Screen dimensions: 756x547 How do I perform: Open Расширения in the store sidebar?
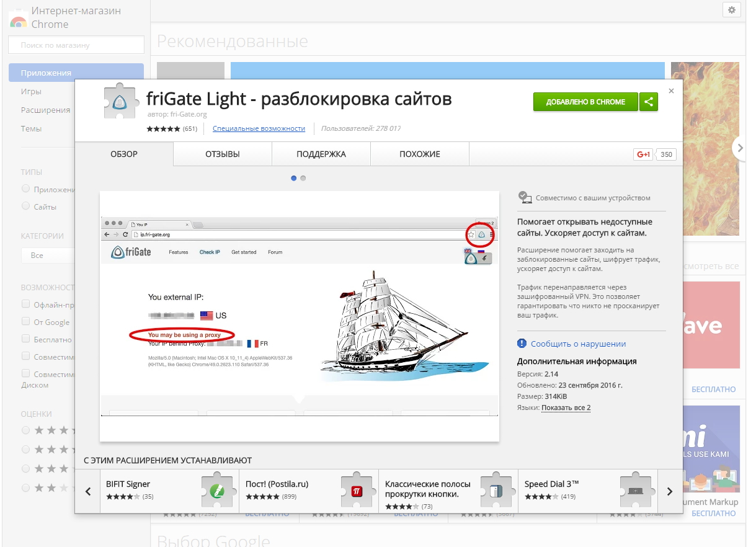[x=45, y=110]
